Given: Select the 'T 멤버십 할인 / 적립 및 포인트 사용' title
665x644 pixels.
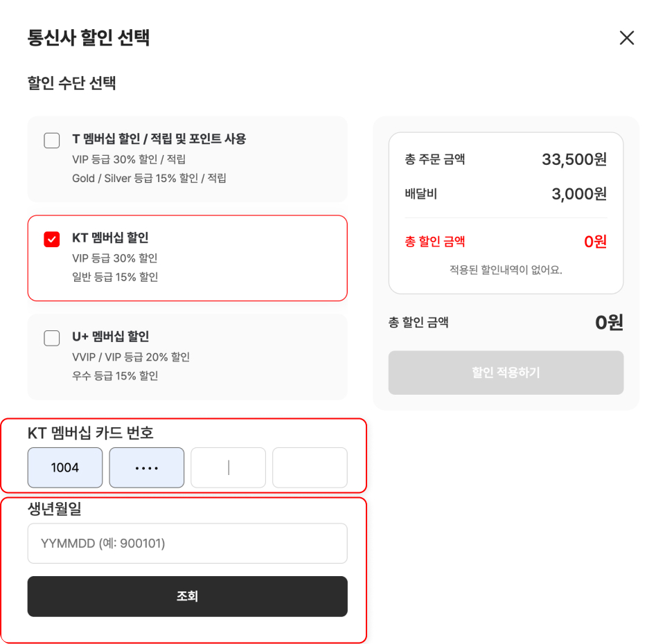Looking at the screenshot, I should (159, 138).
